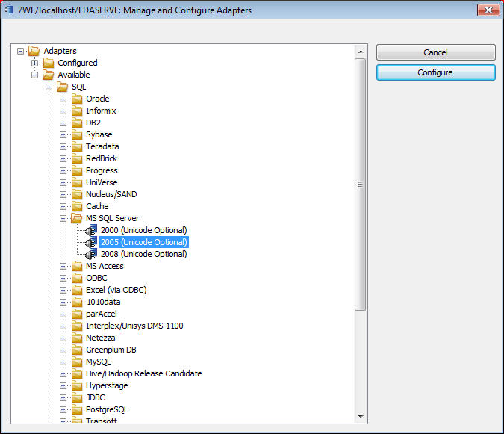504x434 pixels.
Task: Select the 2000 (Unicode Optional) label
Action: [143, 230]
